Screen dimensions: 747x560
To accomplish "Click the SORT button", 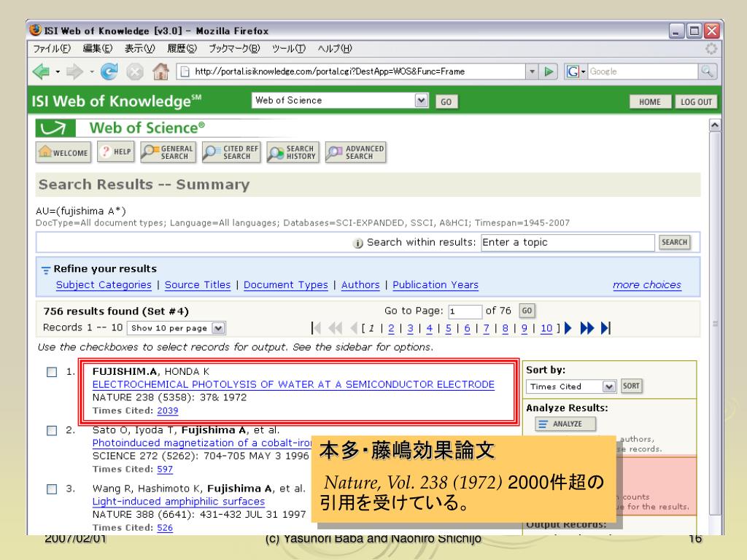I will (x=631, y=386).
